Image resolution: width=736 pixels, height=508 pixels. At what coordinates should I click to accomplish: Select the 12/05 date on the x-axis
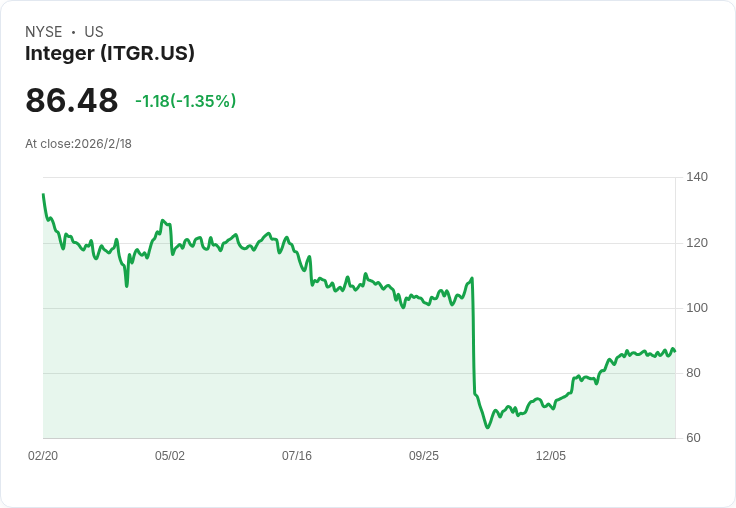pos(551,456)
